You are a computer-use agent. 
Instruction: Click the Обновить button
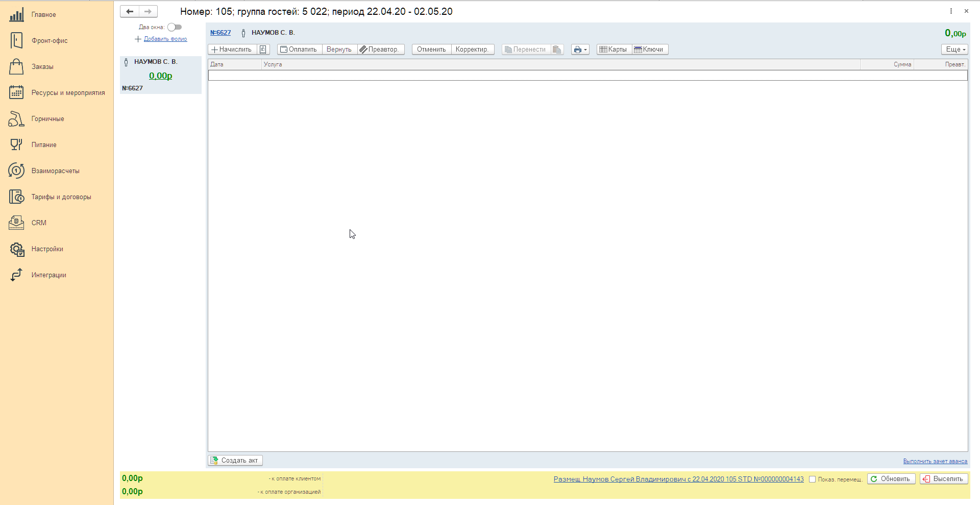tap(891, 479)
